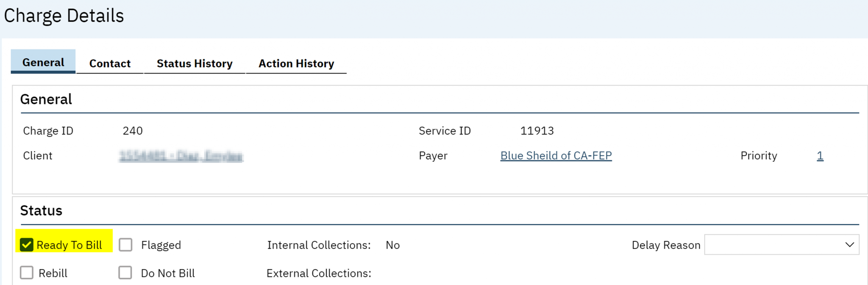This screenshot has height=285, width=868.
Task: Click the blurred Client name value
Action: pos(181,156)
